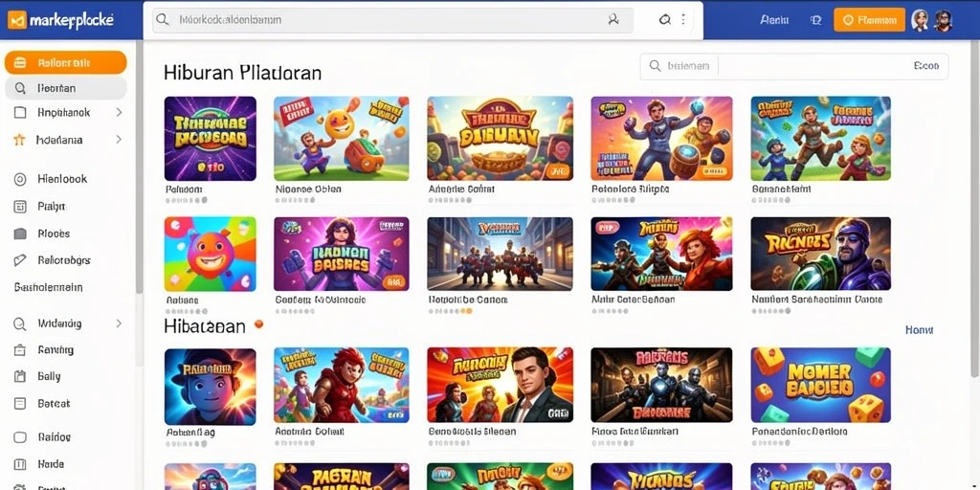
Task: Open the three-dot menu in the header
Action: pos(682,20)
